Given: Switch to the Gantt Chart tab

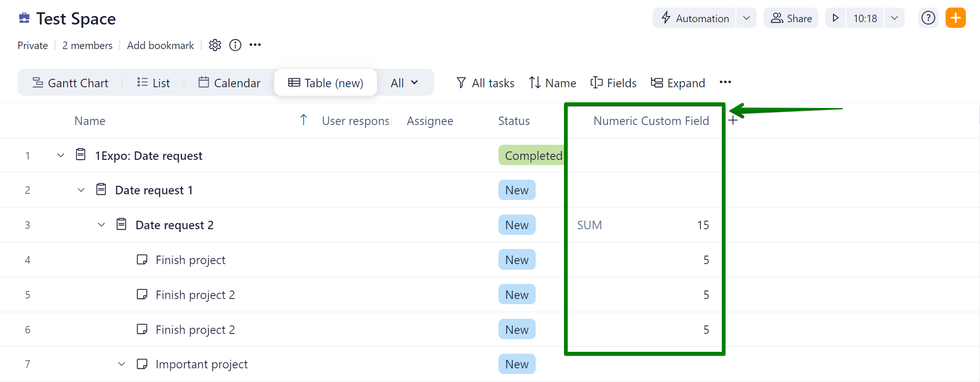Looking at the screenshot, I should coord(70,83).
